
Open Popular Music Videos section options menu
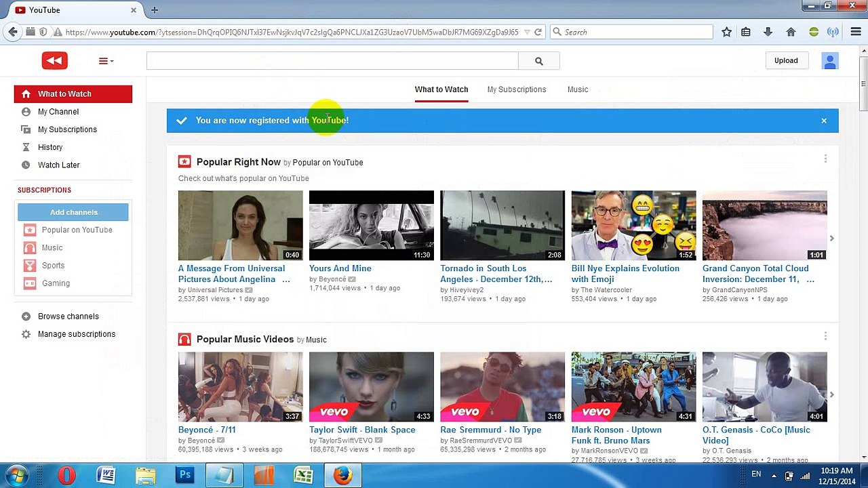click(x=825, y=335)
